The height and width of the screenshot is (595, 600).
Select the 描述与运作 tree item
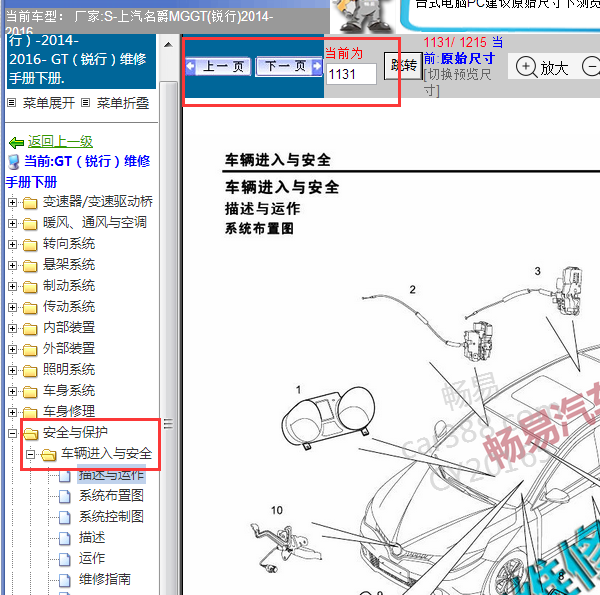(111, 474)
